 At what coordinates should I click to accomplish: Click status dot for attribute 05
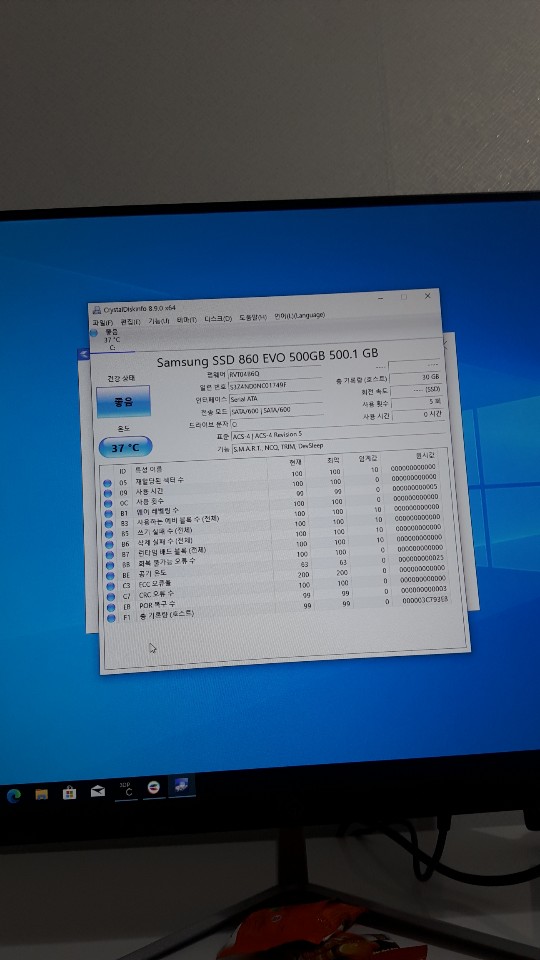click(x=107, y=483)
